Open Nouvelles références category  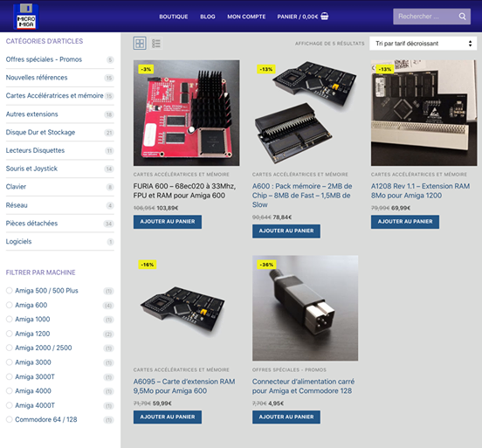(37, 78)
